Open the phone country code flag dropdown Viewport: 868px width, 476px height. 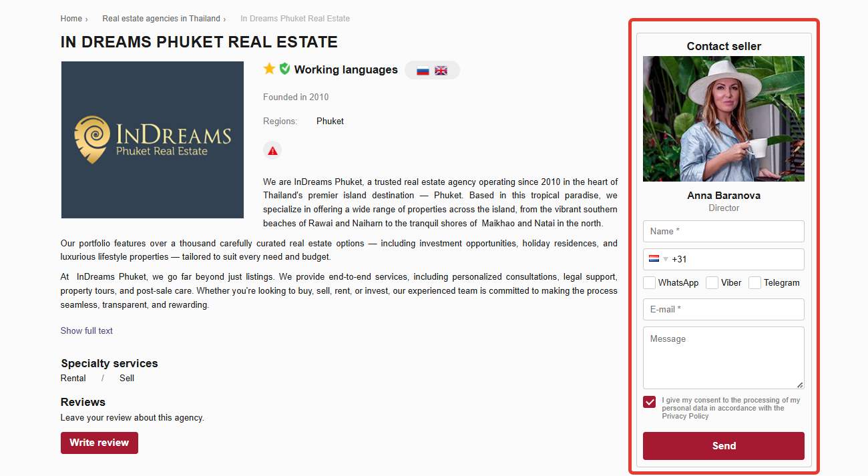658,259
